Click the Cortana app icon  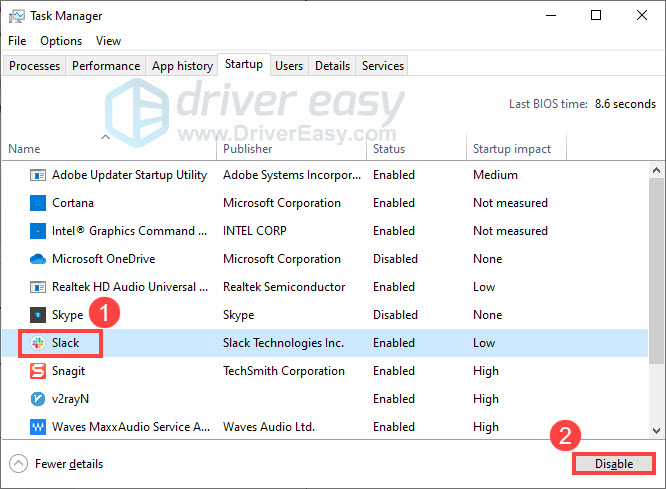point(38,203)
